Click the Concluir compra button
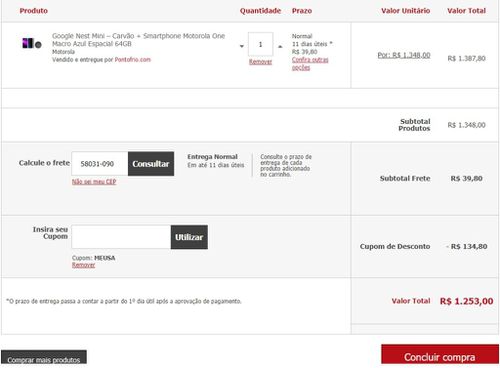This screenshot has width=500, height=368. (x=440, y=355)
